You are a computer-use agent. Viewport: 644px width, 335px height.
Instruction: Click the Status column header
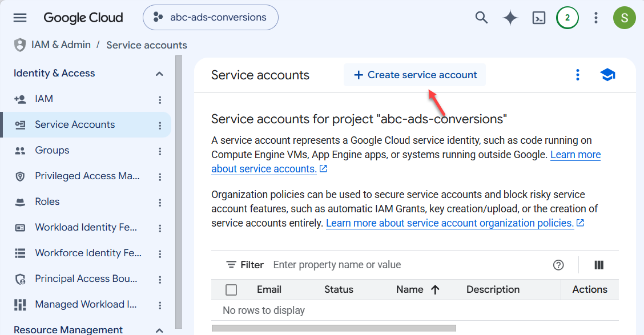[x=339, y=289]
